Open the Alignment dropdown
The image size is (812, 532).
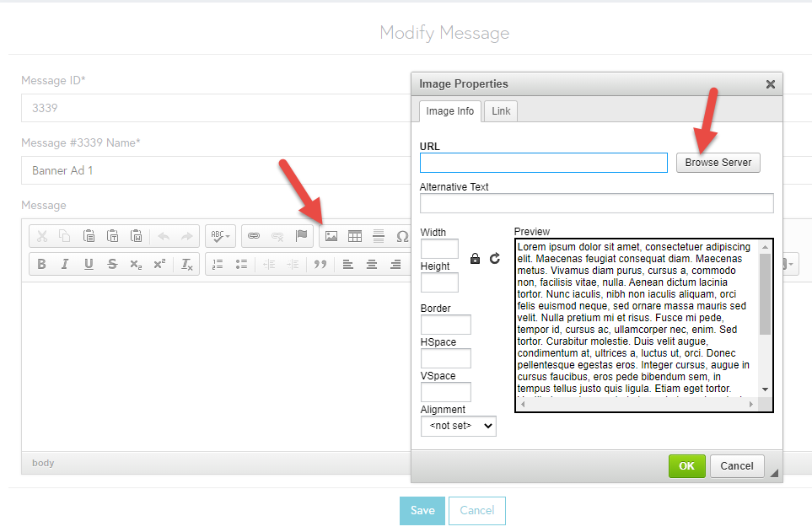(459, 427)
